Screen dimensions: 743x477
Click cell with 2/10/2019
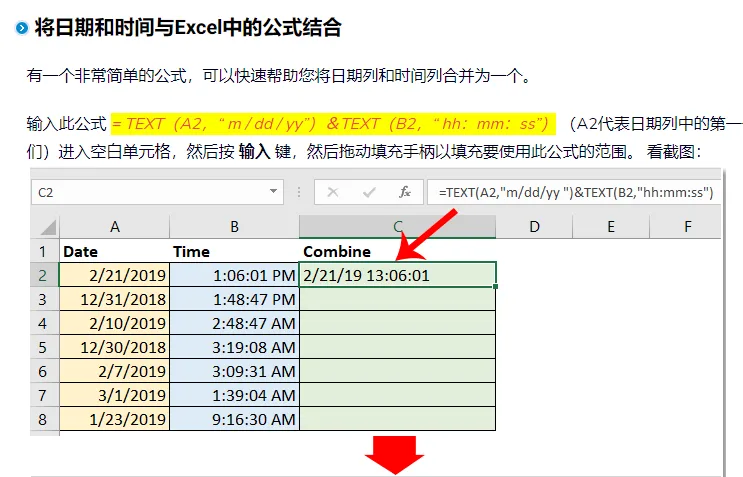point(114,323)
